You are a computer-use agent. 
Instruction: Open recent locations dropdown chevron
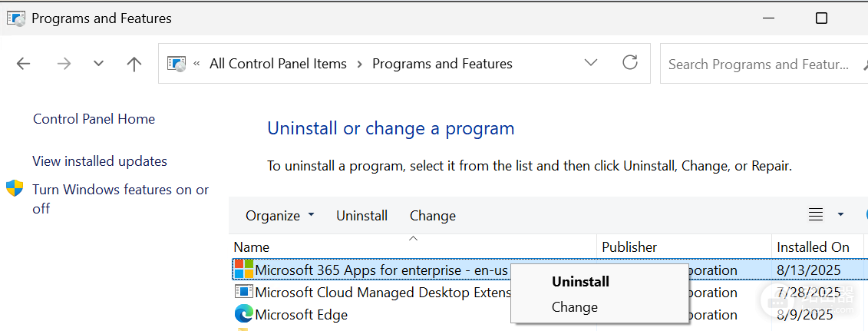tap(98, 64)
